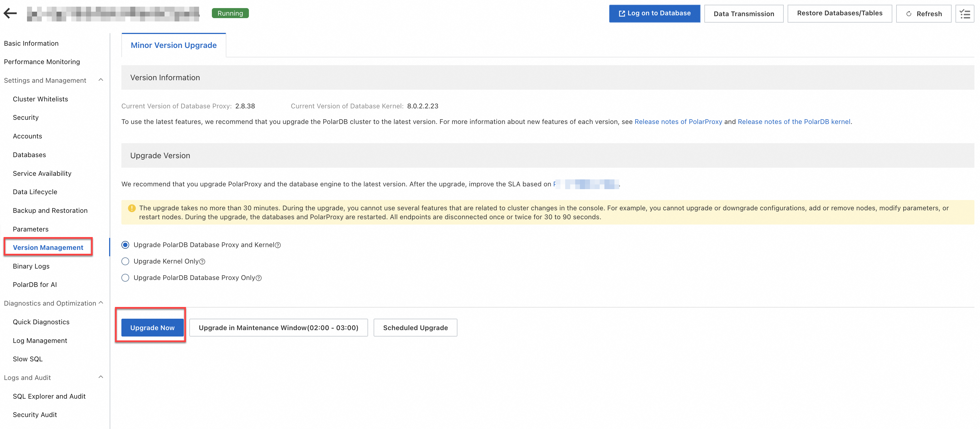This screenshot has width=980, height=429.
Task: Click the help icon next to Proxy and Kernel option
Action: pos(278,245)
